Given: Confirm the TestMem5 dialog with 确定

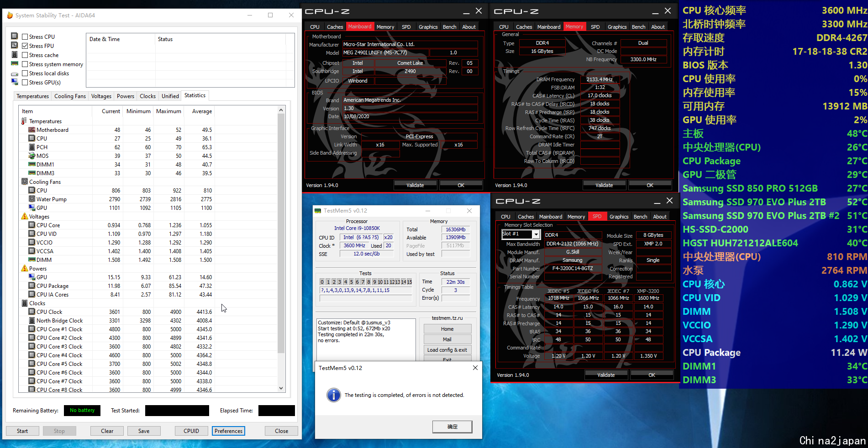Looking at the screenshot, I should click(x=452, y=427).
